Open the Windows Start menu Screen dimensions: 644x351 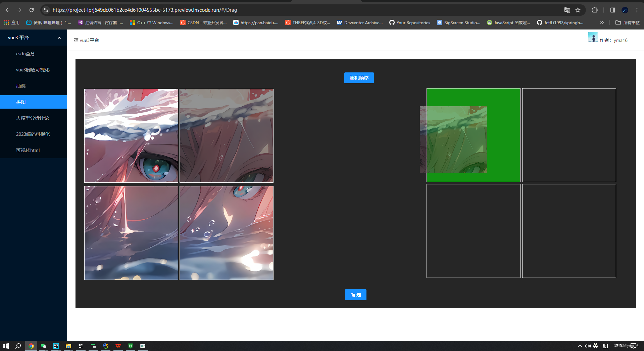6,346
